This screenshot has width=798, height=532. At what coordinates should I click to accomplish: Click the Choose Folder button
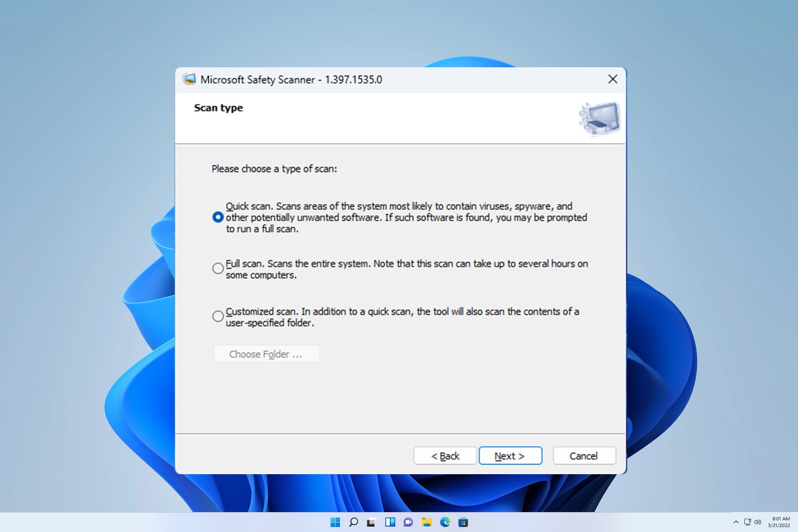[266, 354]
